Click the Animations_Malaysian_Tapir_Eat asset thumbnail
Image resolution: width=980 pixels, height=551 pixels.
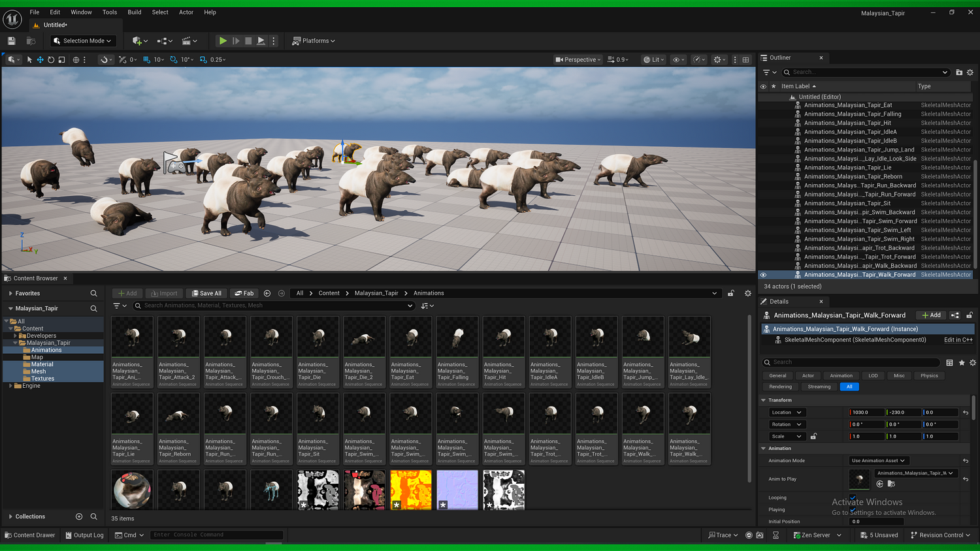click(x=411, y=338)
